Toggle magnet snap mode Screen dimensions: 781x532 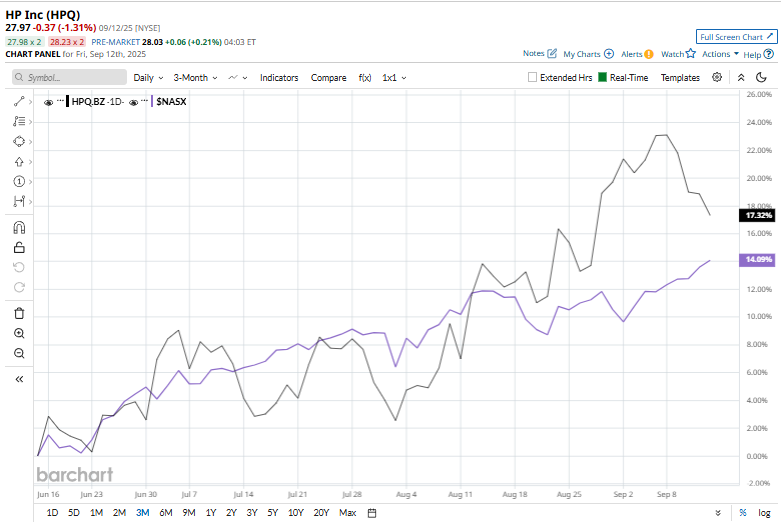(x=19, y=228)
